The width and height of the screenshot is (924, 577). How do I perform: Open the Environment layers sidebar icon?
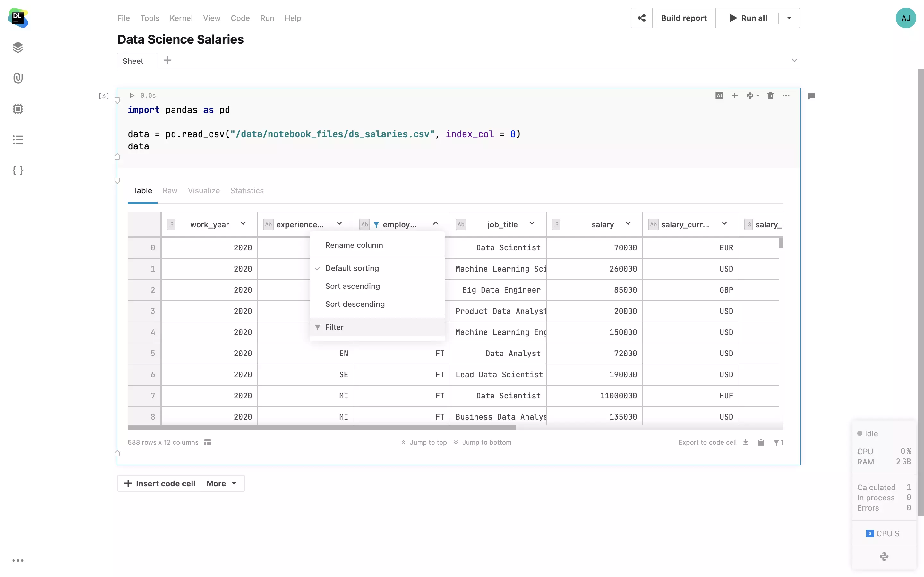click(x=18, y=47)
